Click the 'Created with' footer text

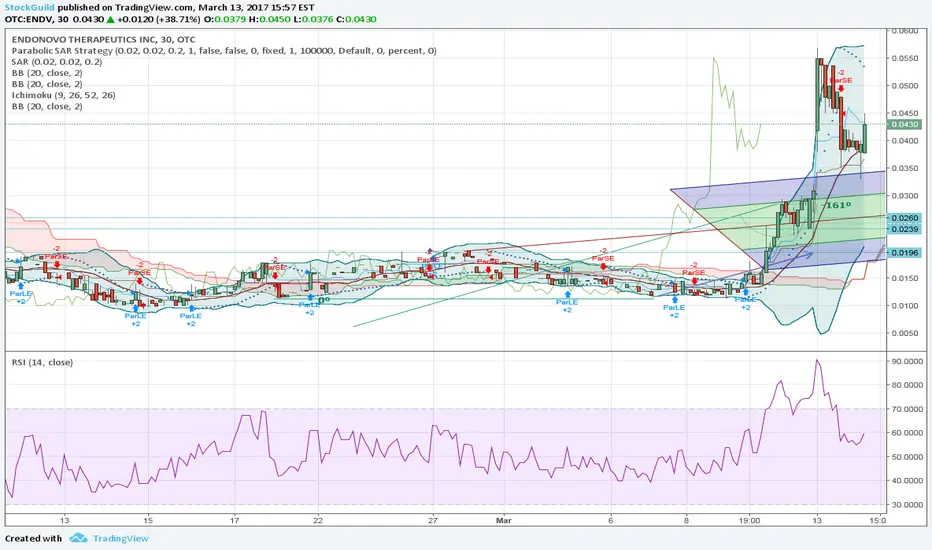pos(33,538)
